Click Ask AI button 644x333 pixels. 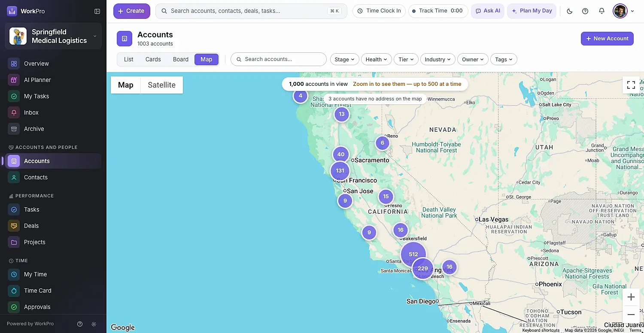click(x=488, y=11)
